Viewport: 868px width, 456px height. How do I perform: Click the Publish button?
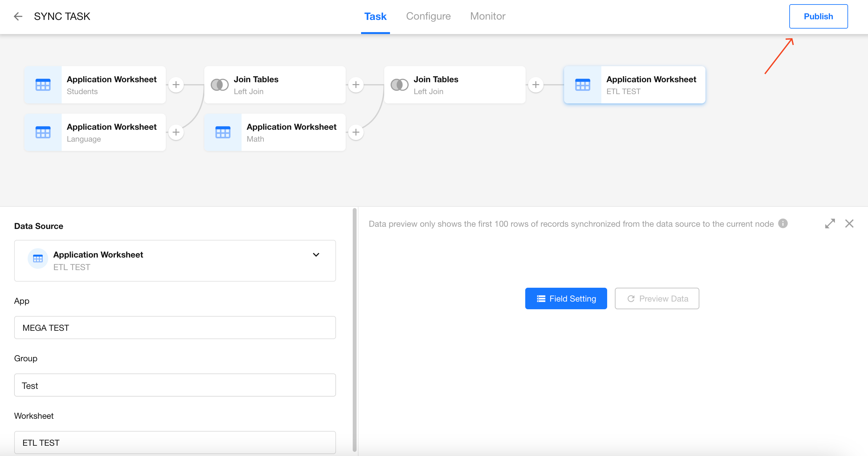tap(818, 16)
